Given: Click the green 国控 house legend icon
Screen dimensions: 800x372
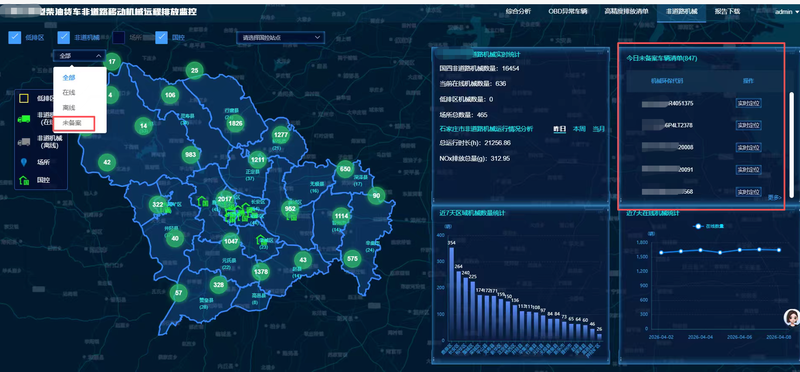Looking at the screenshot, I should [23, 180].
